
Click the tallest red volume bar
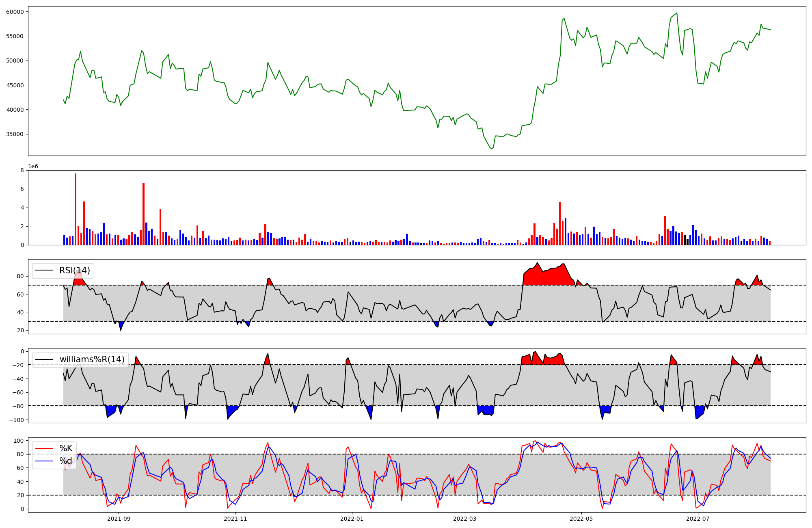[x=76, y=209]
